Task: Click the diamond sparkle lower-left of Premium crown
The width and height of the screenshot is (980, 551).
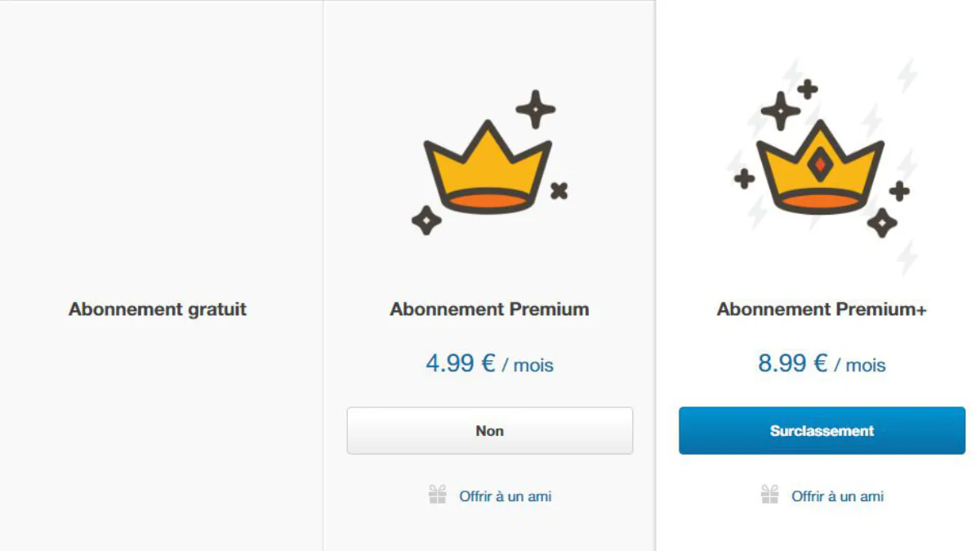Action: tap(426, 220)
